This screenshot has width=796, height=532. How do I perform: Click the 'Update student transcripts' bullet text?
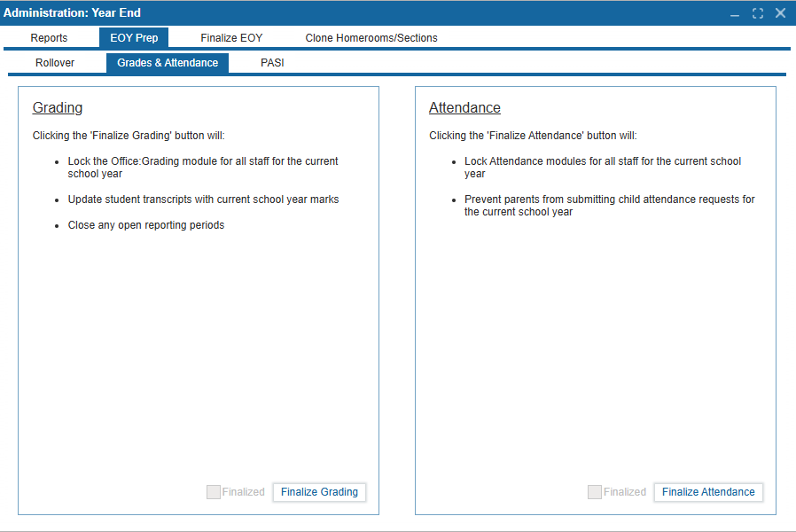point(203,199)
